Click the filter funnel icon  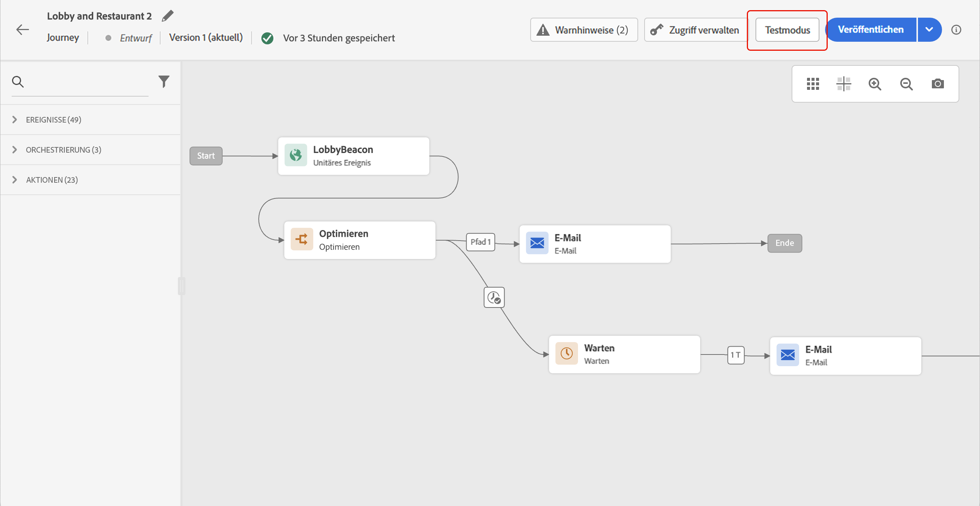click(x=164, y=81)
